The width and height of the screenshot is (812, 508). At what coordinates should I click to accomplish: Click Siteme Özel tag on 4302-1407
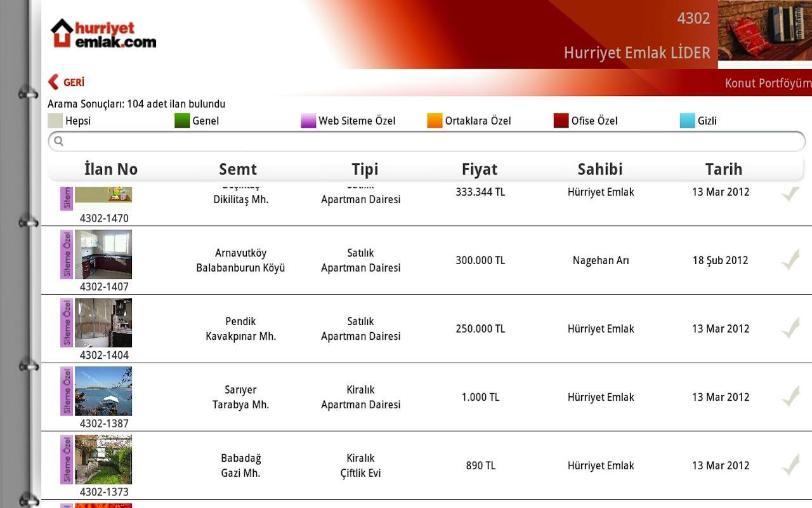(x=67, y=254)
